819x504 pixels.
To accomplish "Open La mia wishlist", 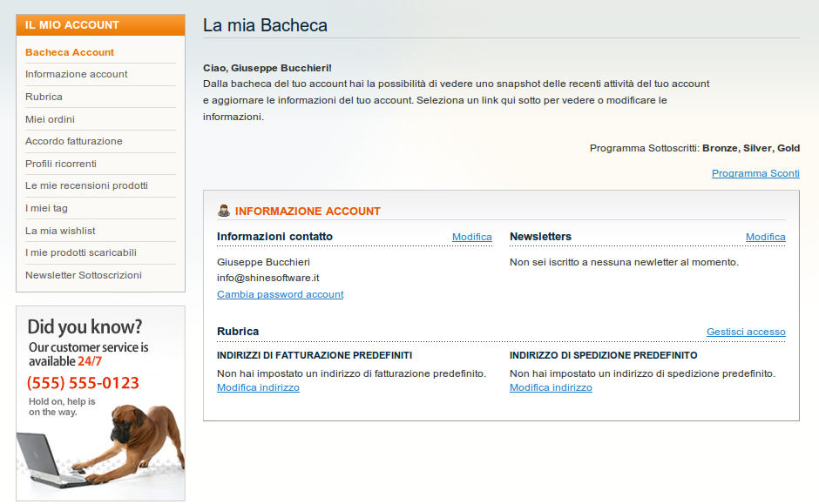I will [x=61, y=231].
